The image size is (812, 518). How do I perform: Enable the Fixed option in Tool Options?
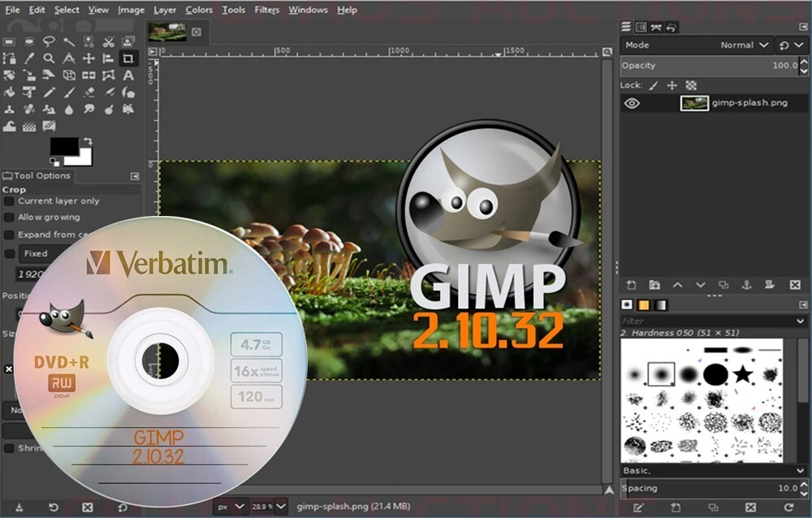[9, 253]
